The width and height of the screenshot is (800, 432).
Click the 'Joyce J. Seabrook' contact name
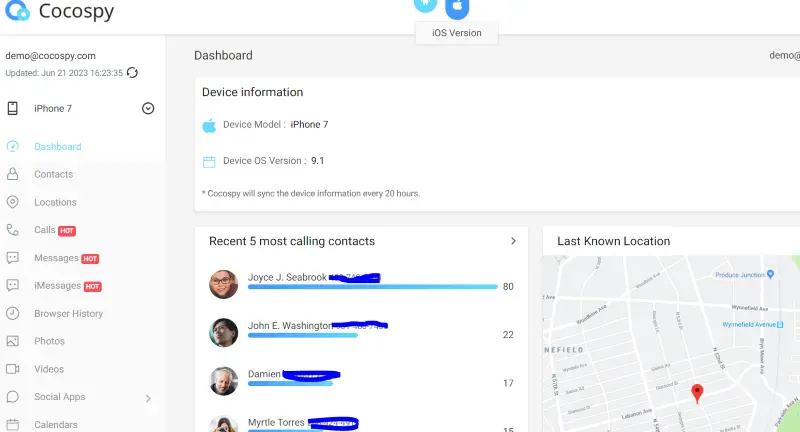coord(287,277)
